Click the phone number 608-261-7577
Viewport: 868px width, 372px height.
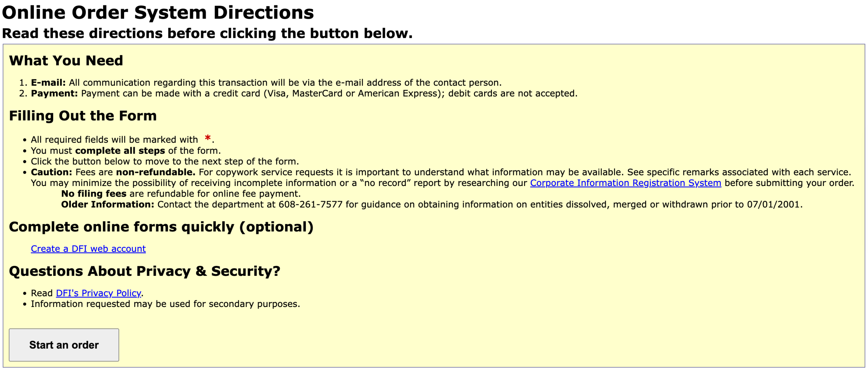(x=310, y=205)
